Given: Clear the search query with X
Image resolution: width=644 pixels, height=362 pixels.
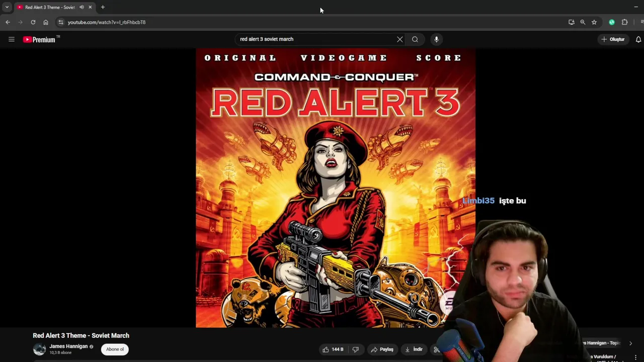Looking at the screenshot, I should [400, 39].
